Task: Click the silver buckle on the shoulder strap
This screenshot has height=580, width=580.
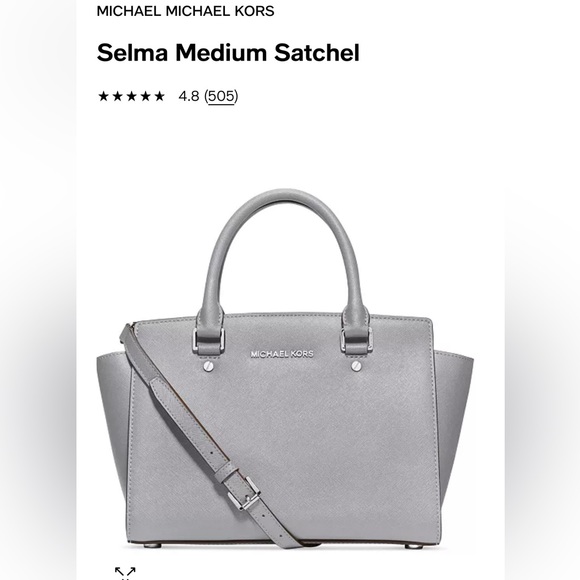Action: pyautogui.click(x=244, y=493)
